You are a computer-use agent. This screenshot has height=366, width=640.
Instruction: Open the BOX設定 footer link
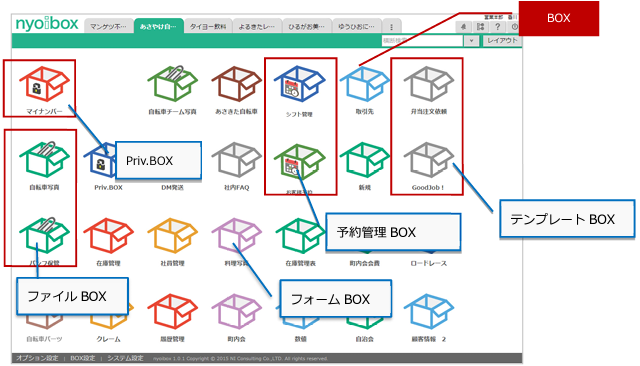pos(82,358)
